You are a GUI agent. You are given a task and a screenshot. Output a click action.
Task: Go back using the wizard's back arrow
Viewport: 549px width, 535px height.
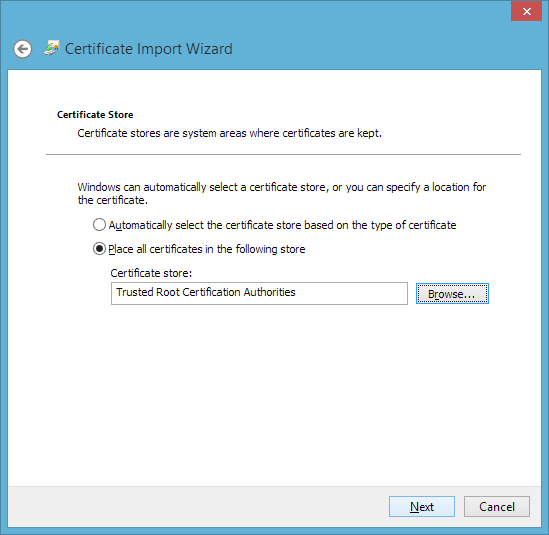click(x=23, y=49)
